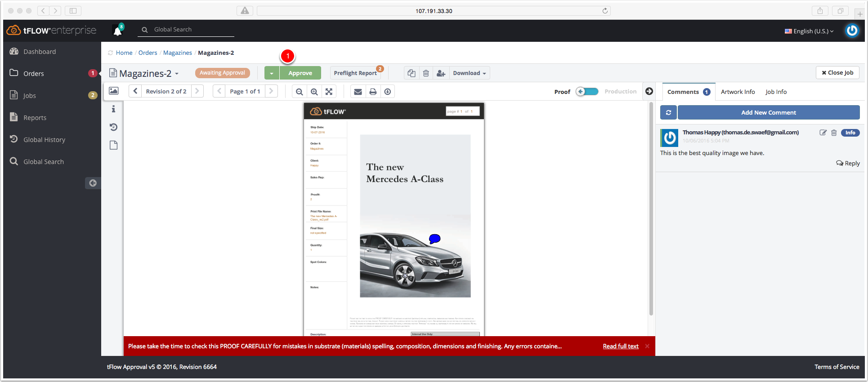Click the Info badge on the comment
Screen dimensions: 868x382
tap(850, 133)
